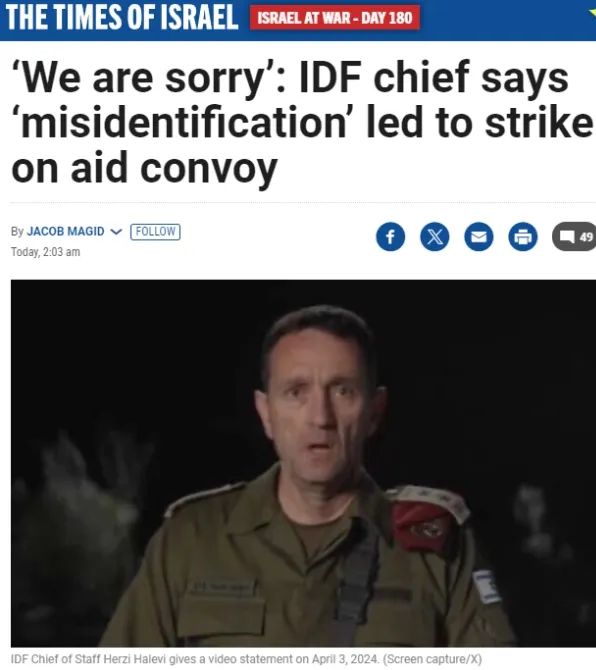596x670 pixels.
Task: Open Jacob Magid's author page
Action: [65, 231]
